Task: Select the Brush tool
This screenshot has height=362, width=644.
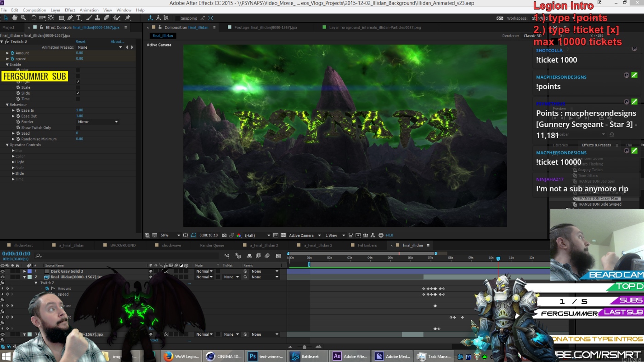Action: click(89, 18)
